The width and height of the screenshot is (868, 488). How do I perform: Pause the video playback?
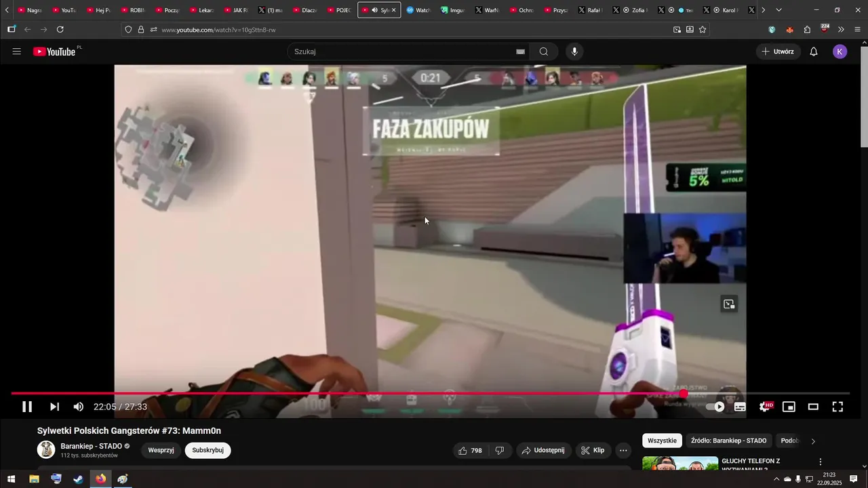tap(27, 407)
